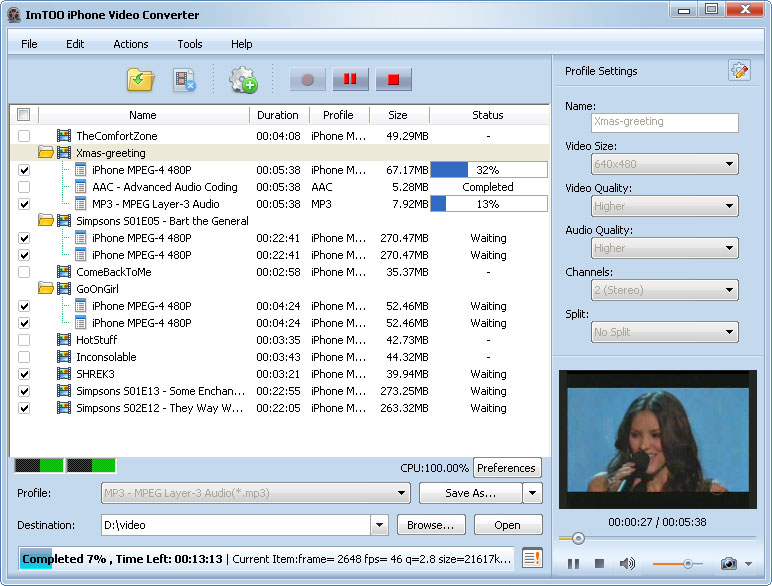Mute the preview player volume
This screenshot has width=772, height=586.
click(x=627, y=563)
